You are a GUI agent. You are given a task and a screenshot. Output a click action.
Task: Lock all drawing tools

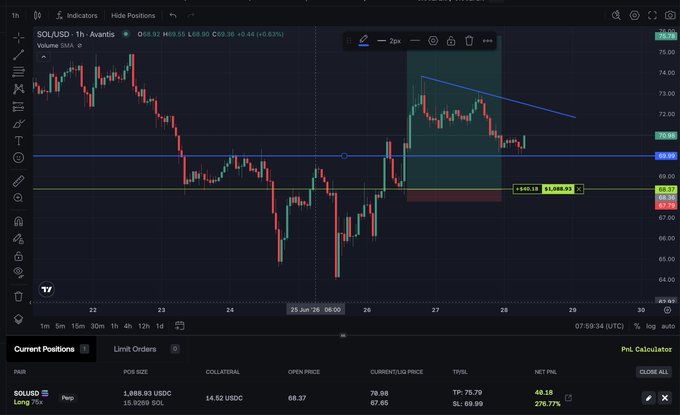click(x=18, y=256)
